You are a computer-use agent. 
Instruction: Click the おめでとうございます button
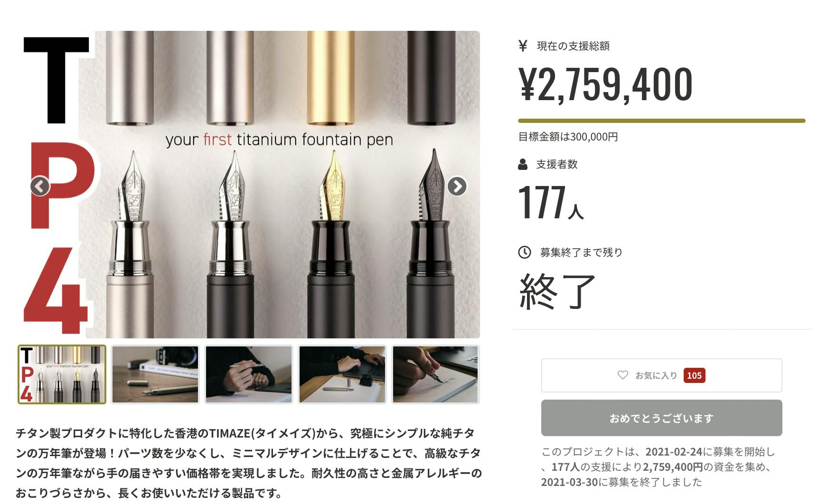tap(661, 418)
